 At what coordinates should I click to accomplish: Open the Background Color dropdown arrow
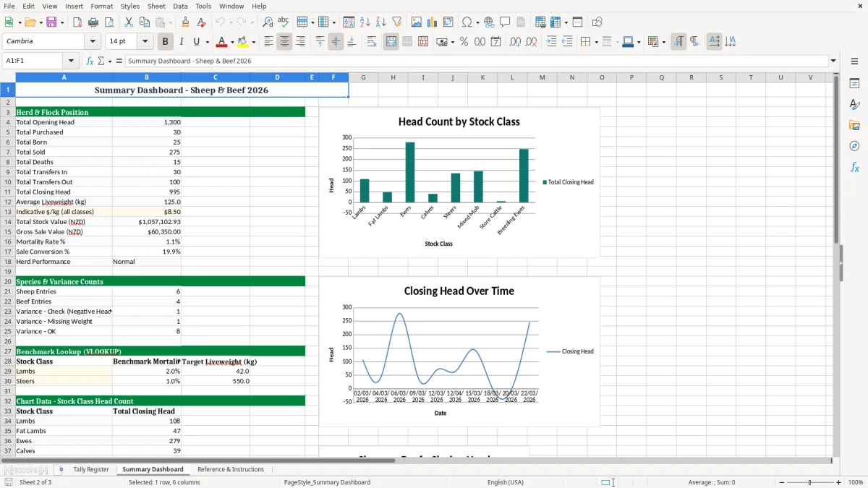tap(253, 42)
